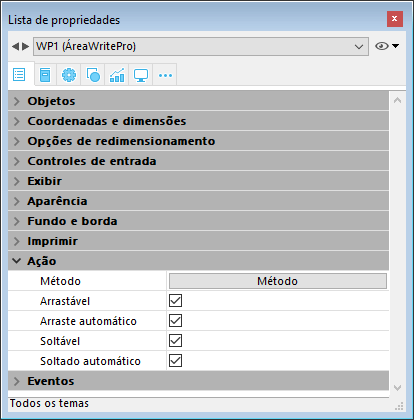Select the list view properties tab icon
The height and width of the screenshot is (420, 414).
click(x=19, y=75)
